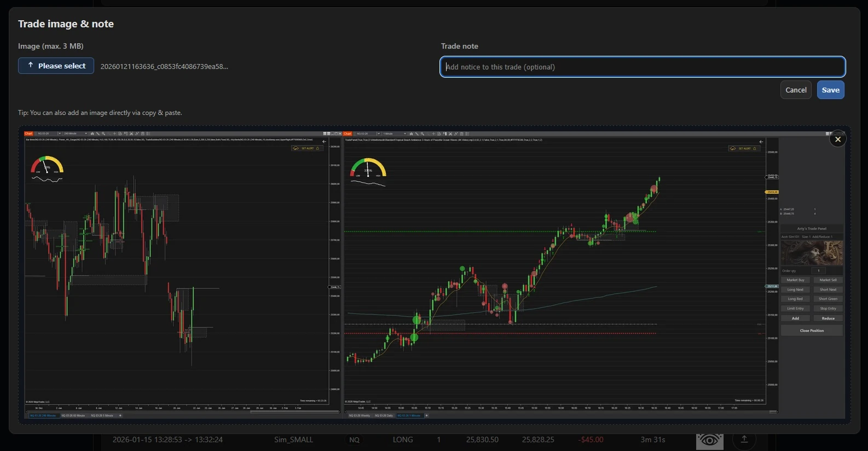Click the LONG direction cell in the trade row

pos(403,440)
